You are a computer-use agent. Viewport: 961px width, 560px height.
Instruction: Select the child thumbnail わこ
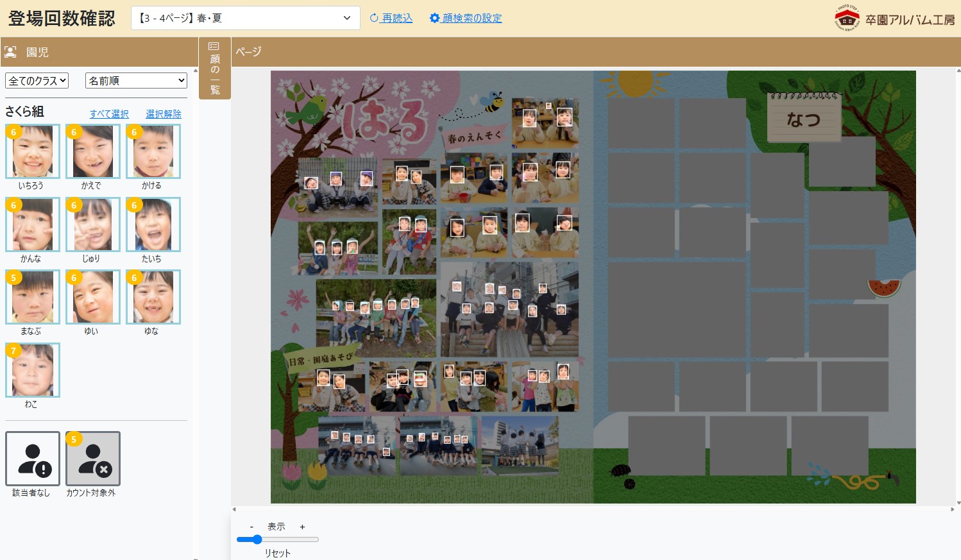[x=33, y=370]
